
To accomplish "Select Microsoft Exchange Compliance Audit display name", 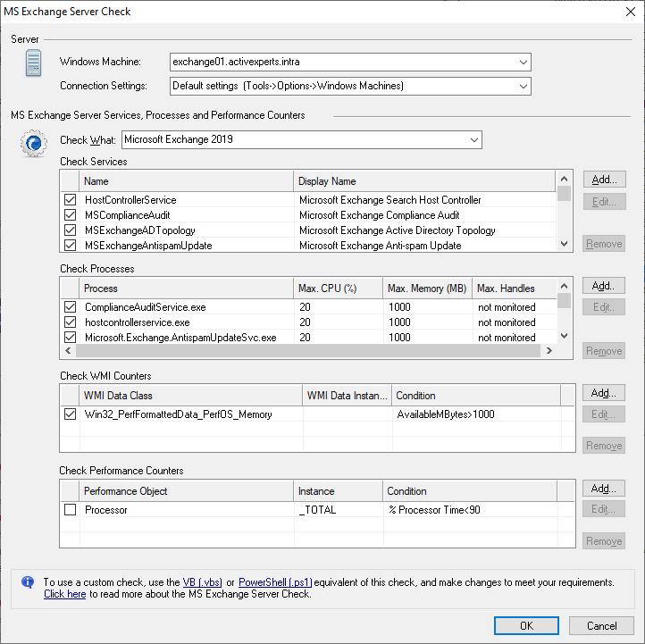I will [x=380, y=215].
